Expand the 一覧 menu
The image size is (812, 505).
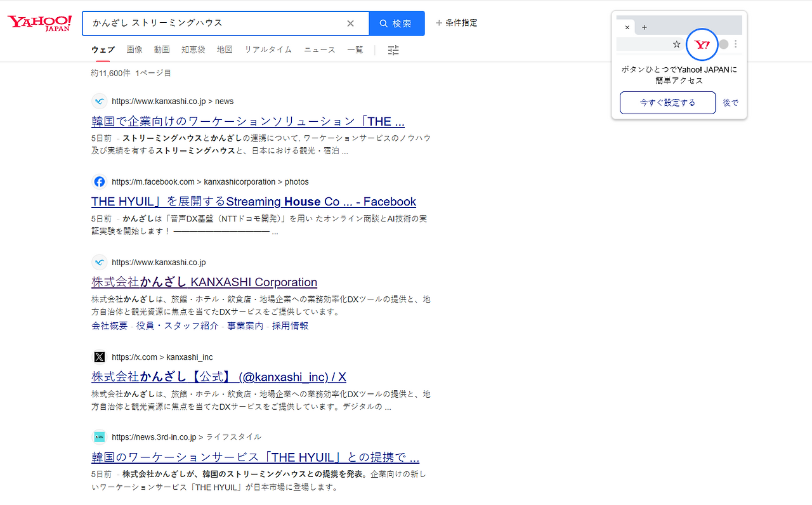tap(355, 49)
